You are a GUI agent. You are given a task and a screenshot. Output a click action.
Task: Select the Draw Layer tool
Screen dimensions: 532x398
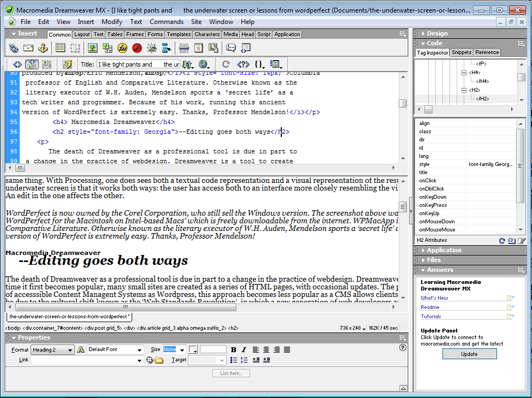point(75,48)
